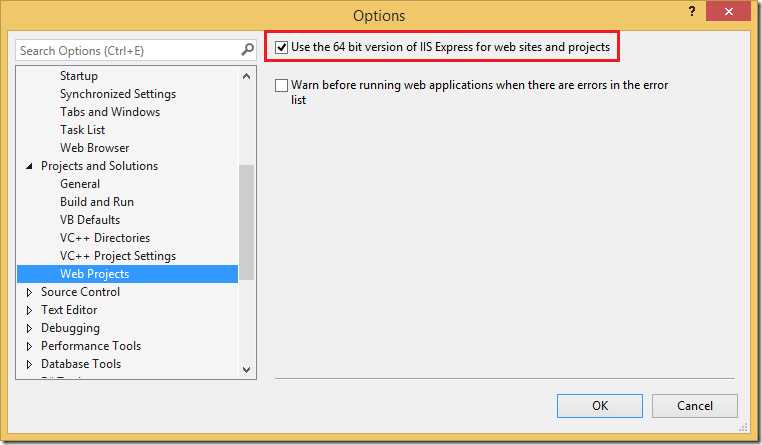The width and height of the screenshot is (762, 445).
Task: Select the Web Browser options item
Action: click(94, 148)
